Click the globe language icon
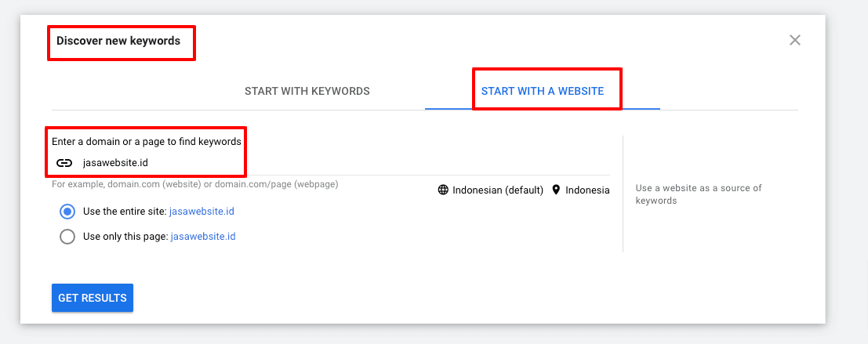 443,190
